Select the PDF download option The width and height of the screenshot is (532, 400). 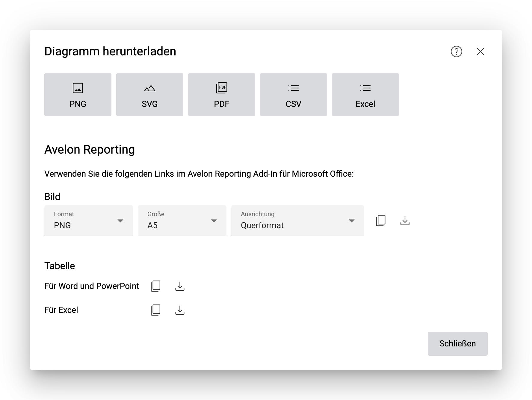[222, 95]
